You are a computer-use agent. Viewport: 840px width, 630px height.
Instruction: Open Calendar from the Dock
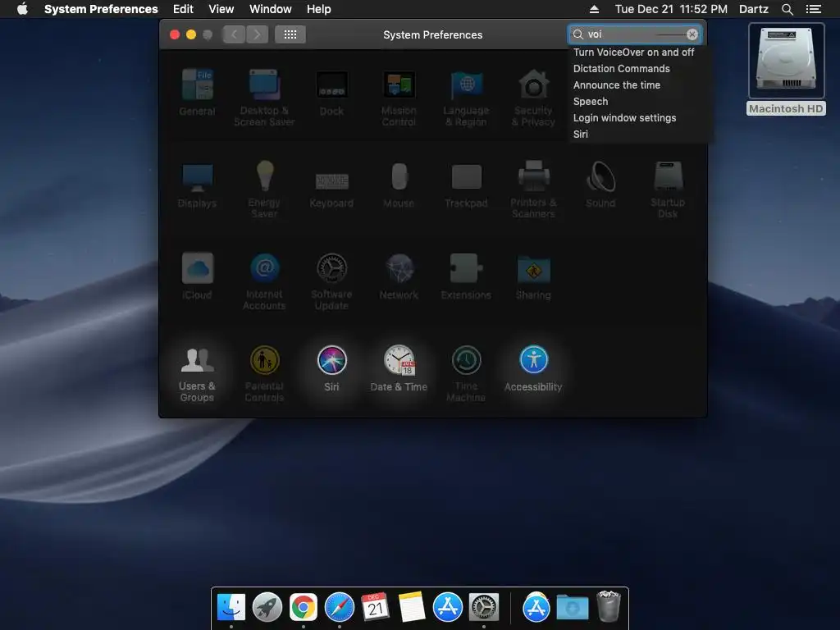point(375,608)
